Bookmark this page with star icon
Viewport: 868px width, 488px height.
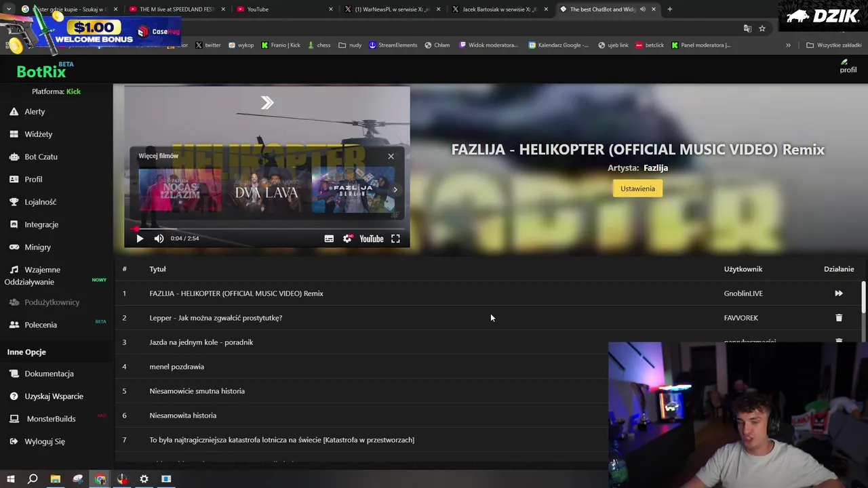(762, 28)
